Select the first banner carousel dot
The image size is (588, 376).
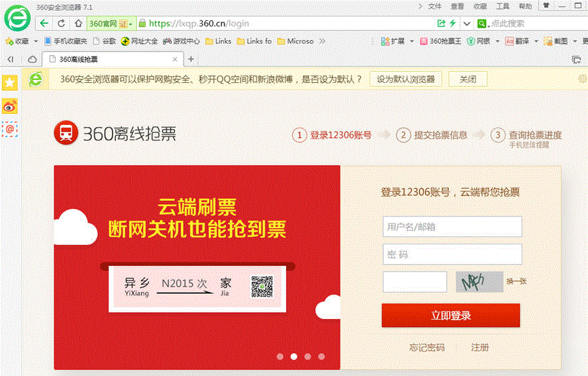(279, 356)
